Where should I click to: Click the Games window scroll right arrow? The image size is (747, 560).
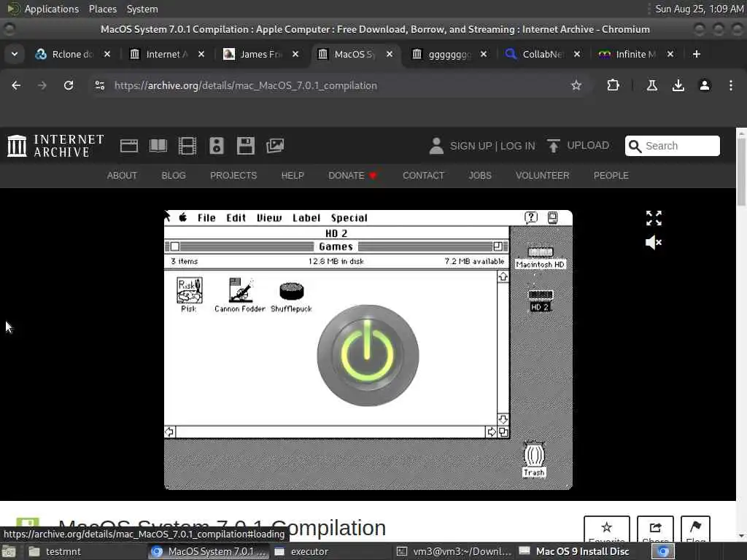click(491, 432)
